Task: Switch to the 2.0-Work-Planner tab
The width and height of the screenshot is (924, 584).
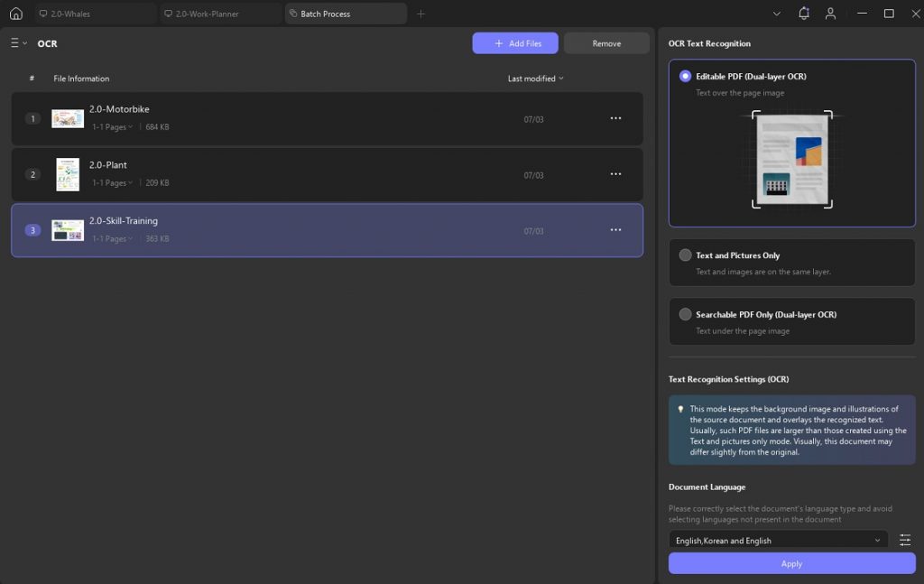Action: coord(220,14)
